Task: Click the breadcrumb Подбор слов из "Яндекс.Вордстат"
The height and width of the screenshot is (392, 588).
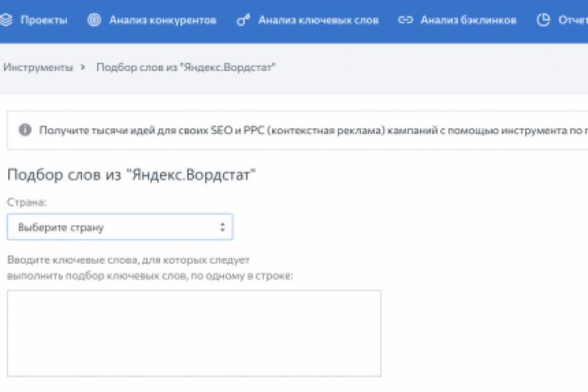Action: point(186,68)
